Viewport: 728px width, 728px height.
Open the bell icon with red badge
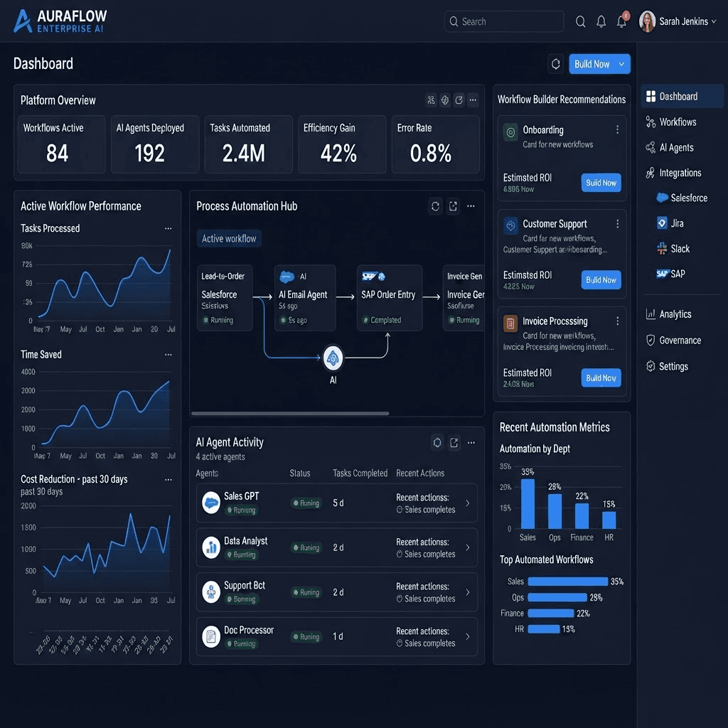pos(622,21)
